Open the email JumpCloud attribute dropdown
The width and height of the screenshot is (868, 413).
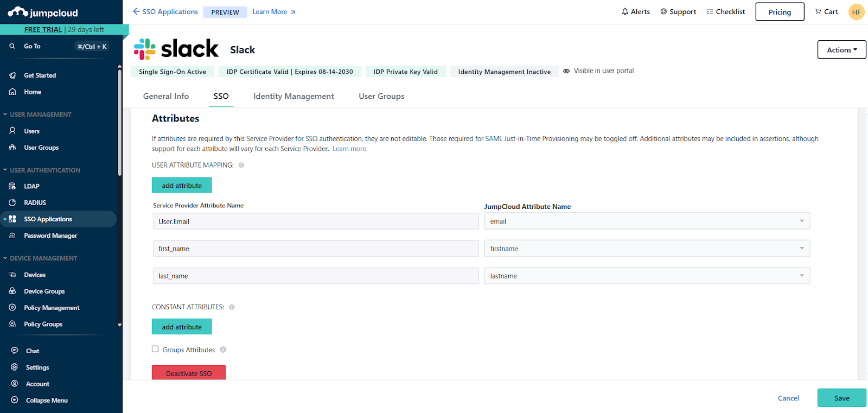pos(647,221)
